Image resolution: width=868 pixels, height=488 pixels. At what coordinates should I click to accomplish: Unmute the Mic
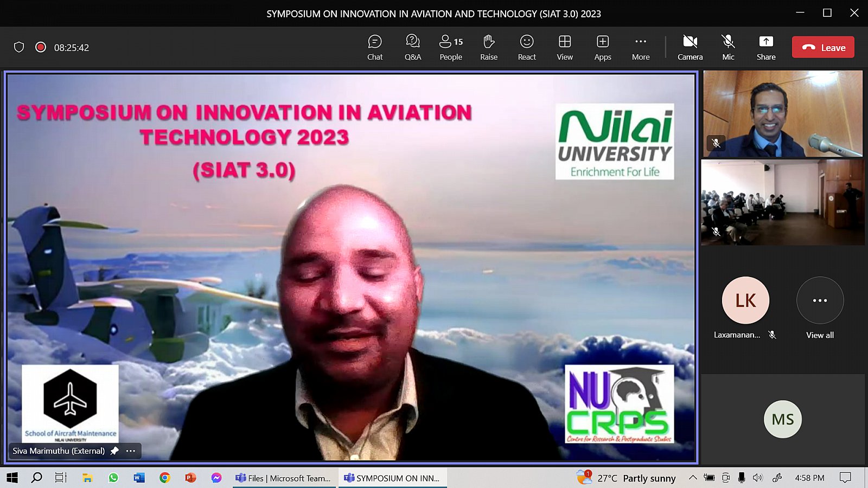[728, 47]
